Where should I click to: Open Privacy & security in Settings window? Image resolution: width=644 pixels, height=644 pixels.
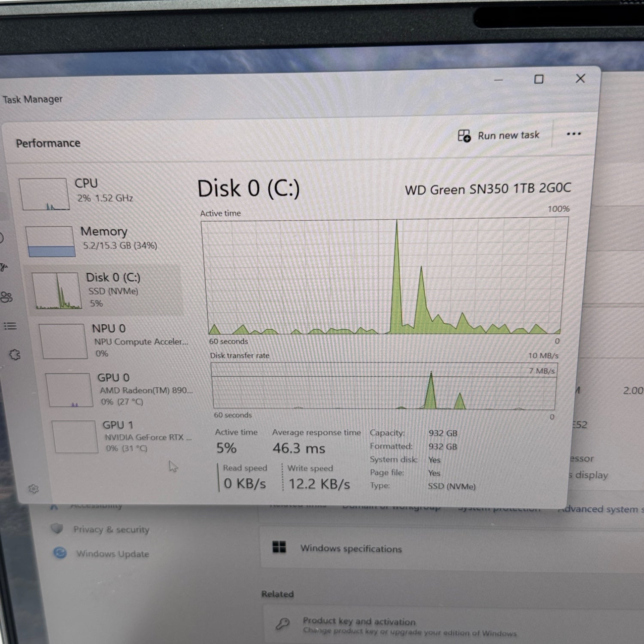tap(111, 529)
